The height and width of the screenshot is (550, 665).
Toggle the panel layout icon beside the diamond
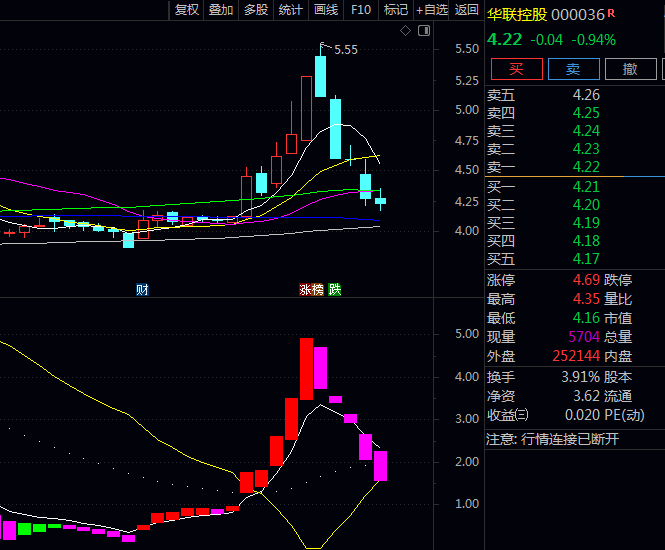pyautogui.click(x=423, y=31)
